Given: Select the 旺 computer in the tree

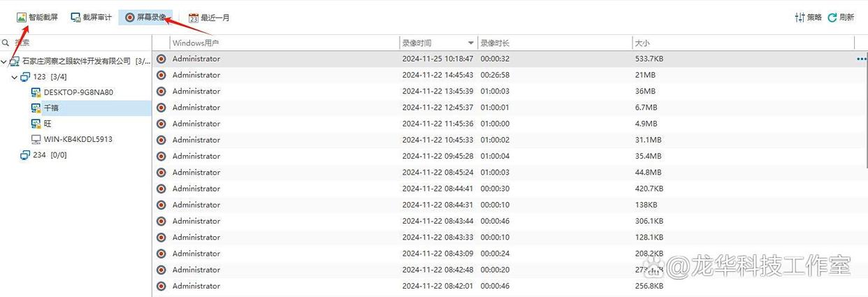Looking at the screenshot, I should (x=48, y=124).
